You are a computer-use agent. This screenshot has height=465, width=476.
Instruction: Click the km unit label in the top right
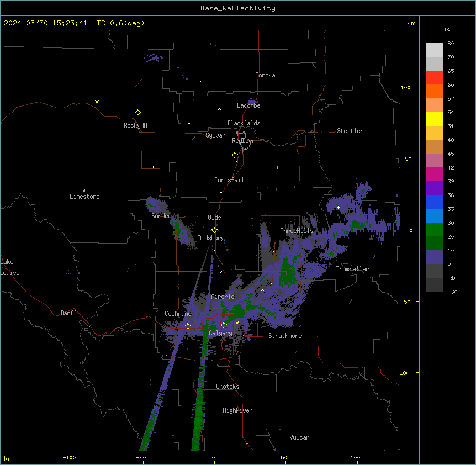[411, 23]
